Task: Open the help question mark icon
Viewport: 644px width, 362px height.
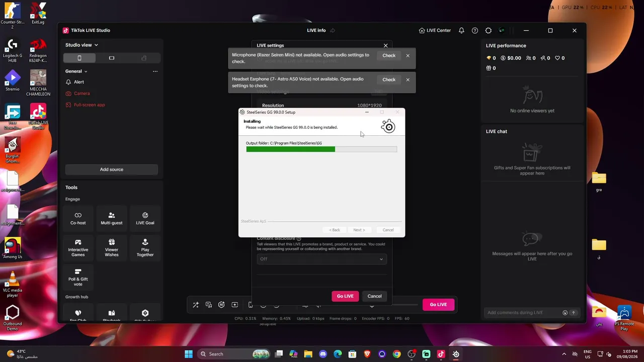Action: pos(475,31)
